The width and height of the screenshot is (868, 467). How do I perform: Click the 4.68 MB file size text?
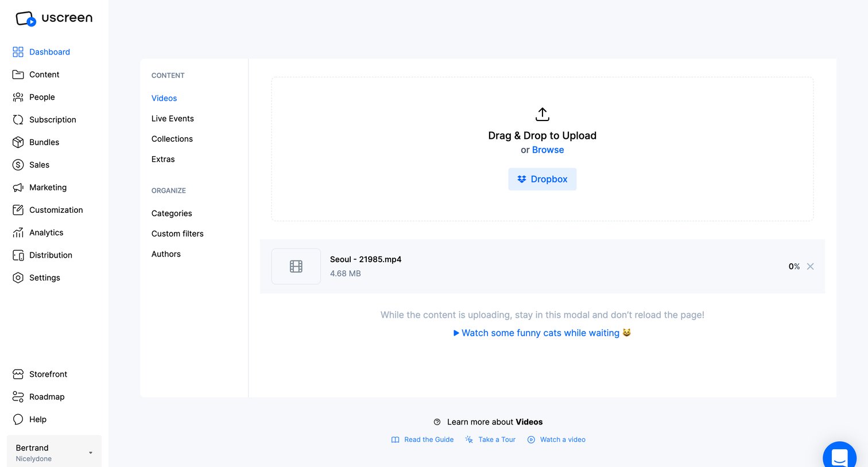point(346,274)
